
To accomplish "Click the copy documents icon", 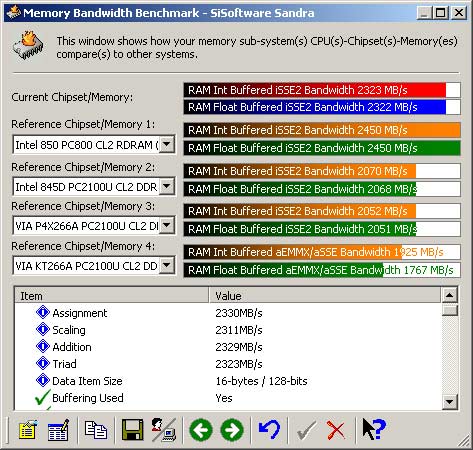I will [x=96, y=430].
